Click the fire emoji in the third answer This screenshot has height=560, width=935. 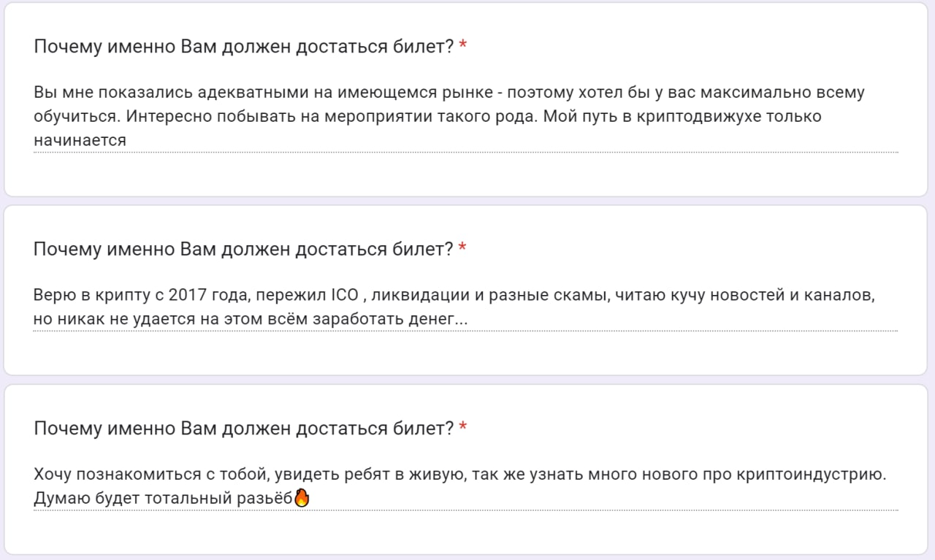coord(301,498)
